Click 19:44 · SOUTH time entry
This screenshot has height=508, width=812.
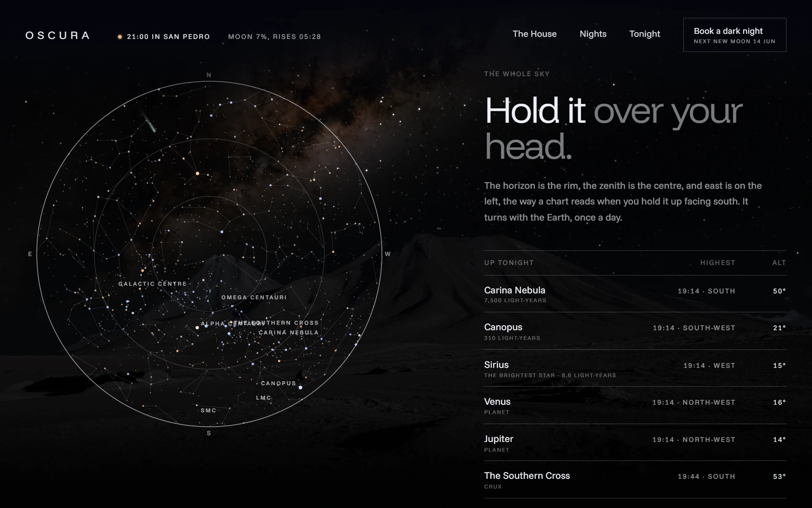pos(706,476)
